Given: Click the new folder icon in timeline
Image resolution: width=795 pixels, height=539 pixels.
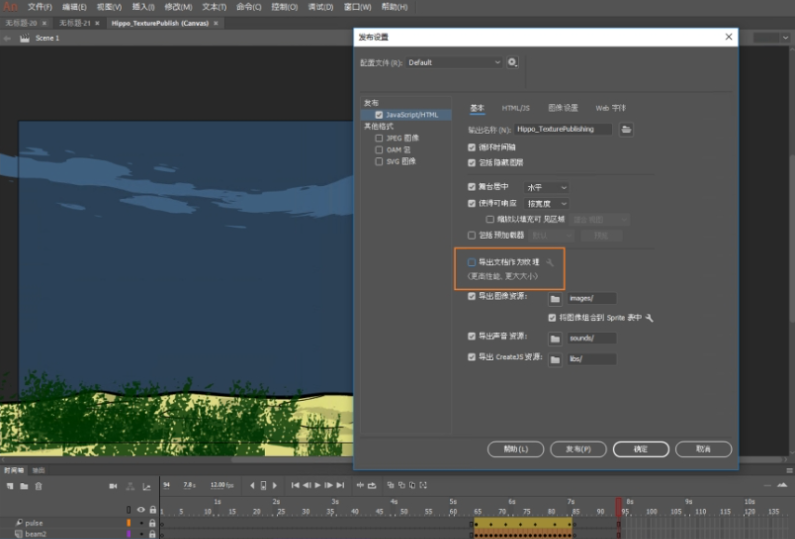Looking at the screenshot, I should [x=24, y=486].
